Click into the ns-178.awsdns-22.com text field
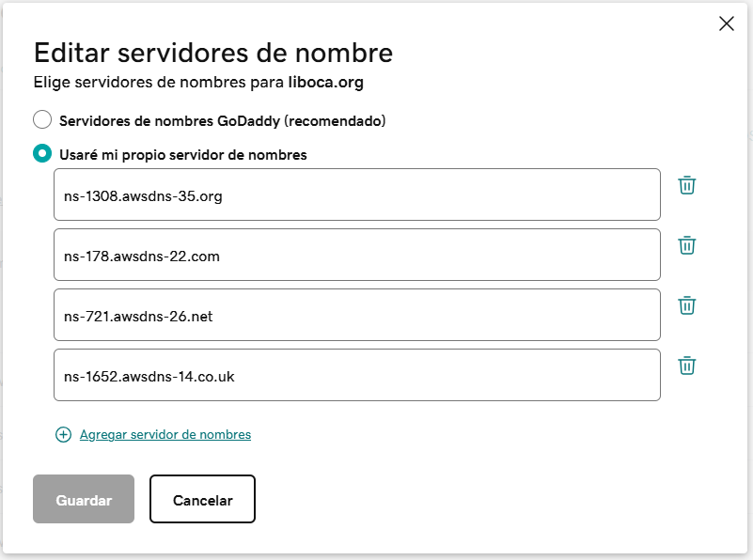 click(356, 255)
